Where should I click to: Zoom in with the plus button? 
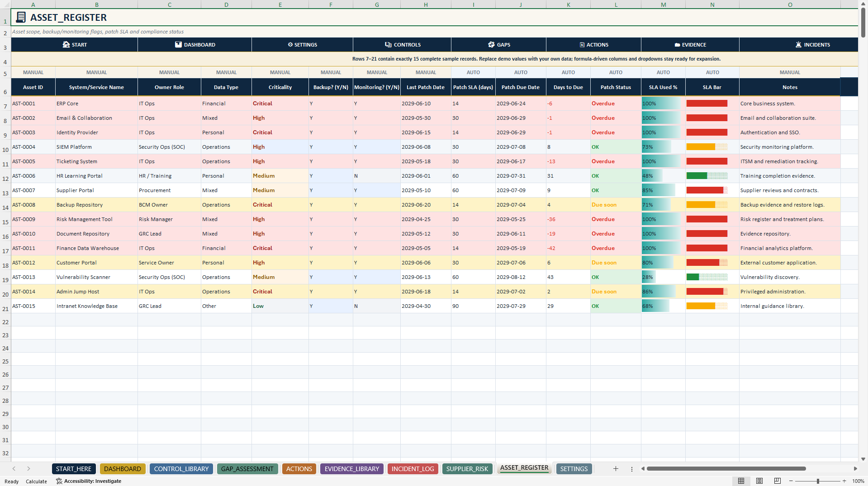[844, 481]
